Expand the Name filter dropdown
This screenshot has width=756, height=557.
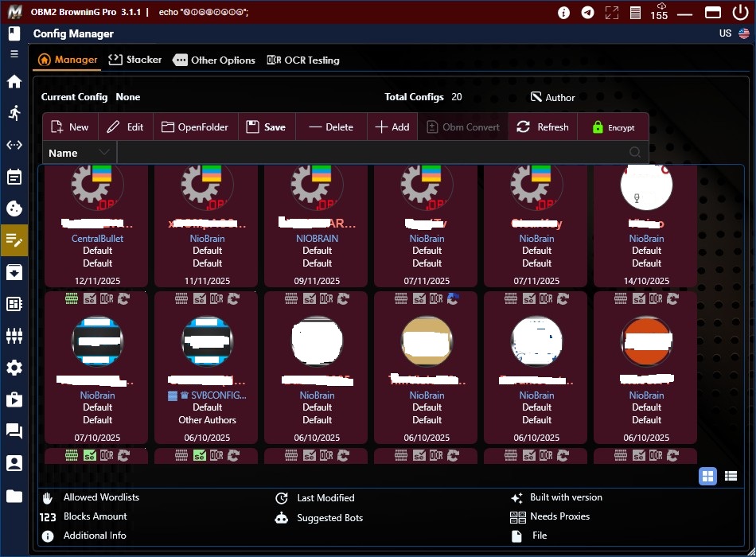79,153
